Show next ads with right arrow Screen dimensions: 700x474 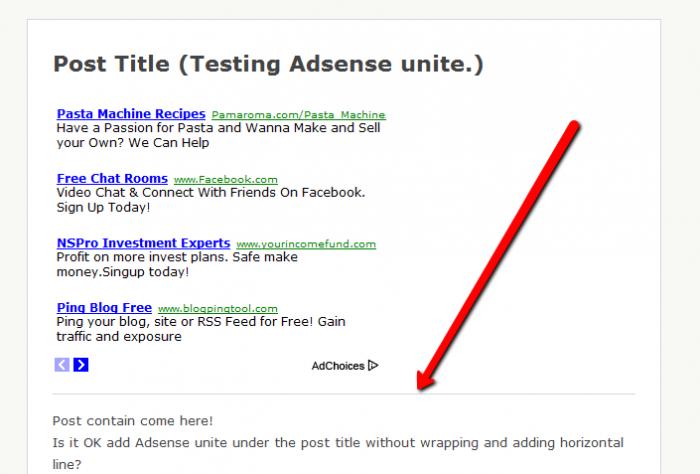coord(81,365)
